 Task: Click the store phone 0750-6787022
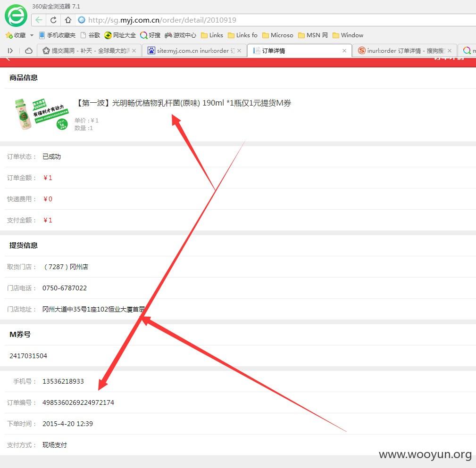coord(64,288)
